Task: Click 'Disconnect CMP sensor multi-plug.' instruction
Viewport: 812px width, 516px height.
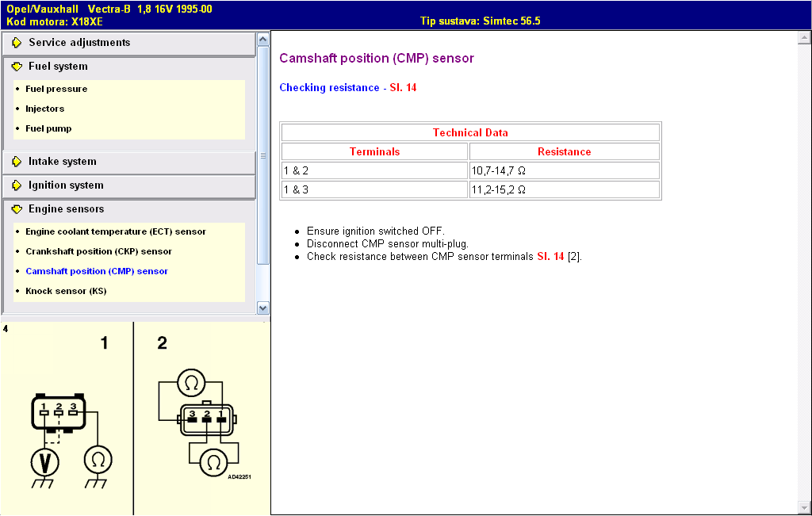Action: tap(387, 244)
